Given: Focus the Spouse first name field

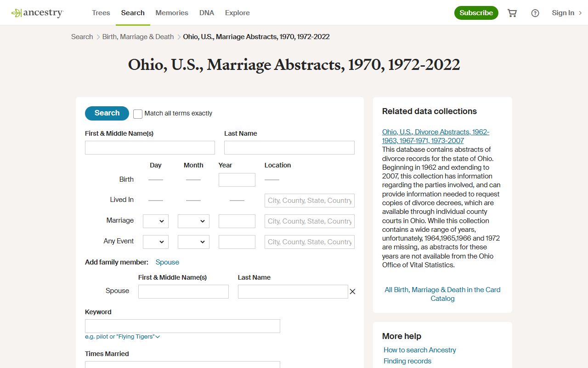Looking at the screenshot, I should pos(183,292).
